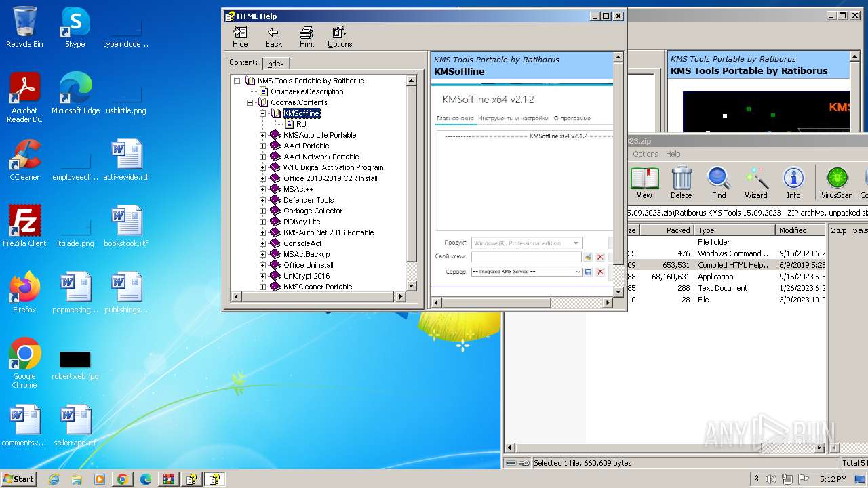Sort WinRAR list by Type column
This screenshot has height=488, width=868.
(735, 230)
